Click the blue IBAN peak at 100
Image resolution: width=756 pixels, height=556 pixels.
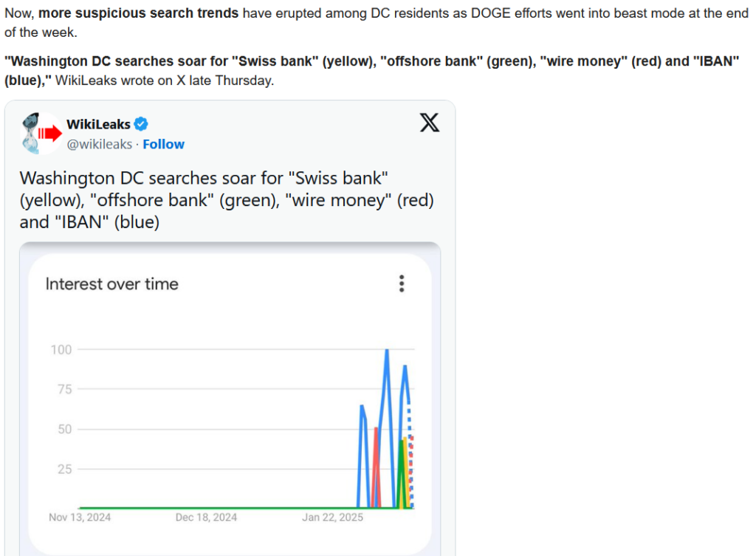coord(387,351)
